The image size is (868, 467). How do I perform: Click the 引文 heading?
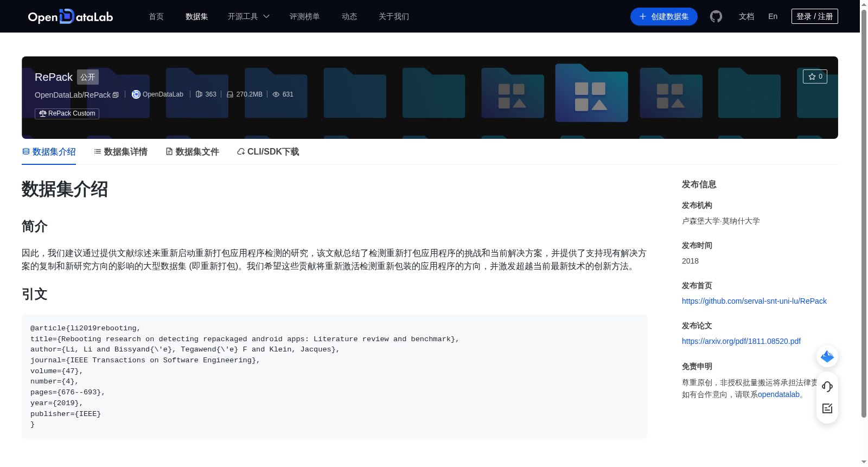click(x=35, y=294)
